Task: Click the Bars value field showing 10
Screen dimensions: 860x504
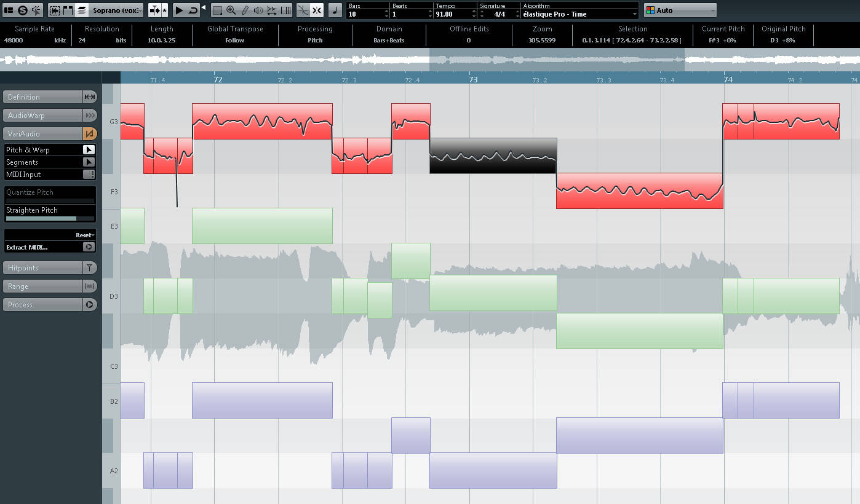Action: [x=366, y=14]
